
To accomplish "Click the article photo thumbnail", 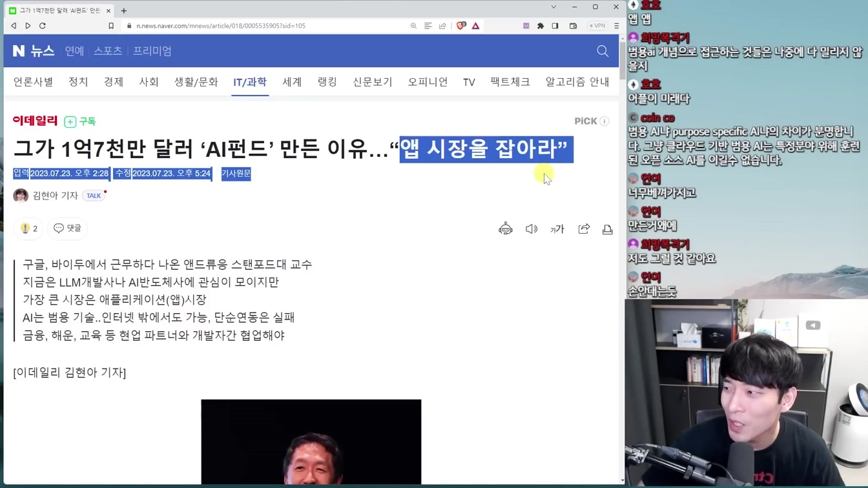I will tap(311, 442).
